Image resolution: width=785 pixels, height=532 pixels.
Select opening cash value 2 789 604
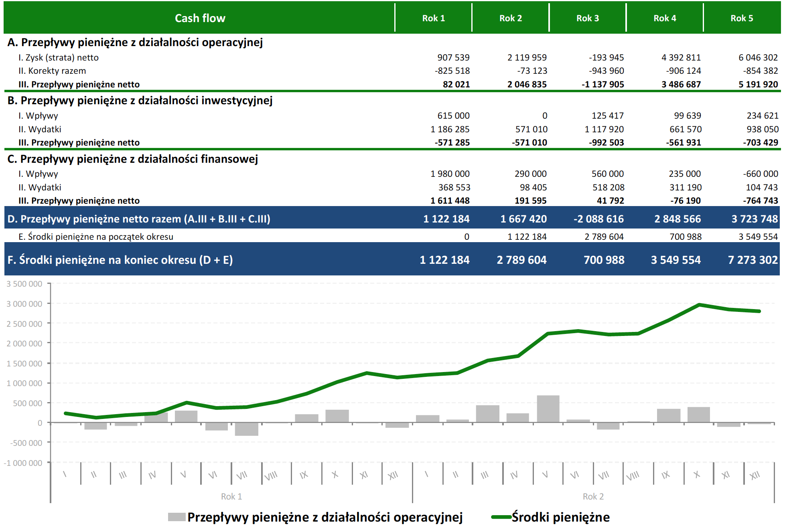pos(604,237)
